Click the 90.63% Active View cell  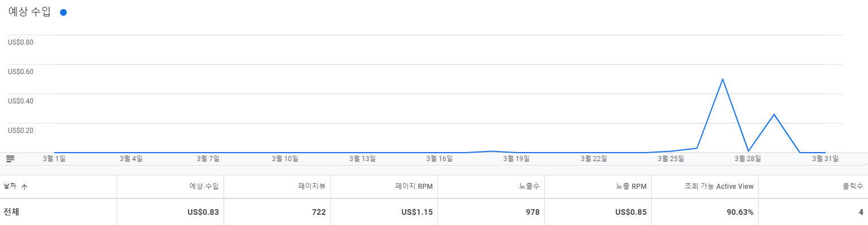(740, 212)
